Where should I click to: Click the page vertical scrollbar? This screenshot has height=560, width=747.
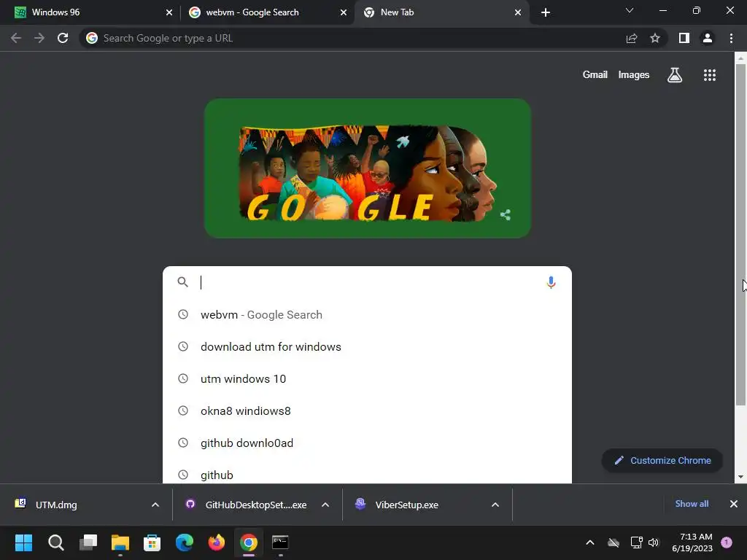pos(740,234)
